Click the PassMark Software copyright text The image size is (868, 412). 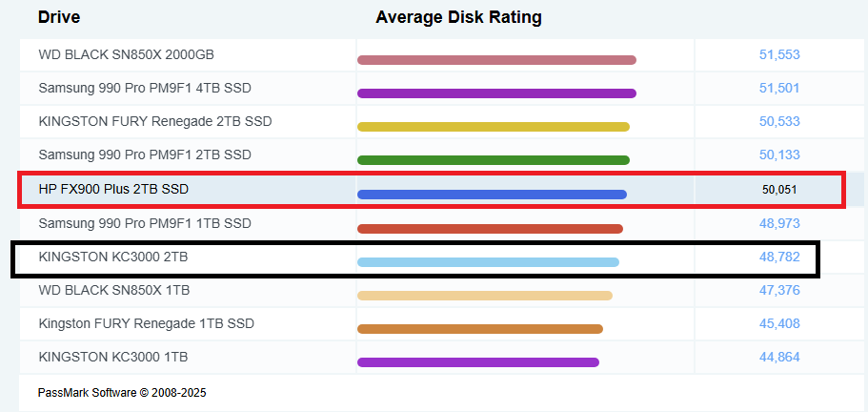pos(122,393)
